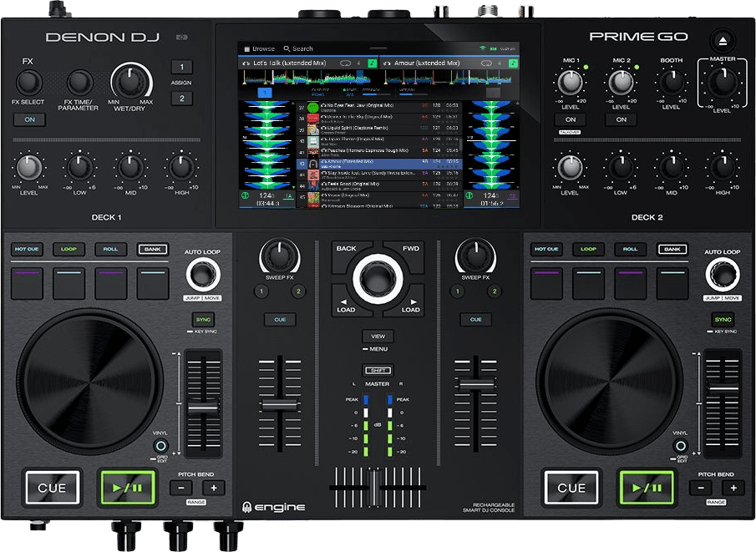Click the Deck 1 AUTO LOOP encoder
Screen dimensions: 756x552
pyautogui.click(x=203, y=274)
